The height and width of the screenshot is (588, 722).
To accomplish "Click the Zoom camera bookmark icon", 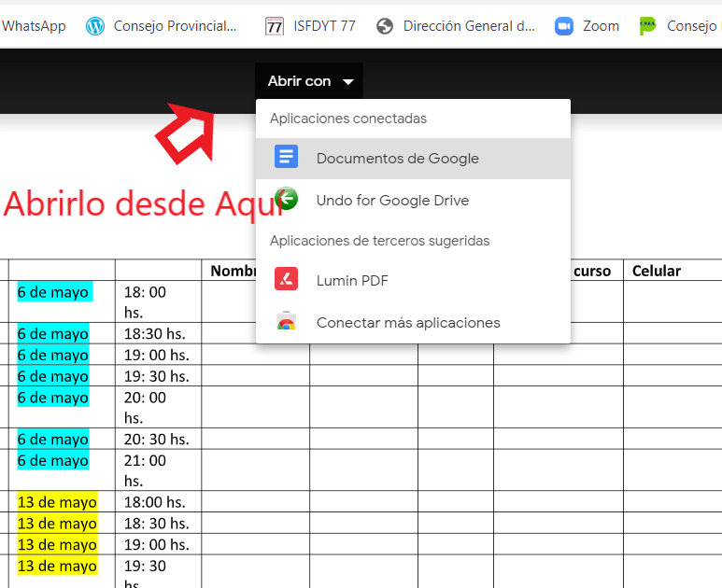I will (x=563, y=26).
